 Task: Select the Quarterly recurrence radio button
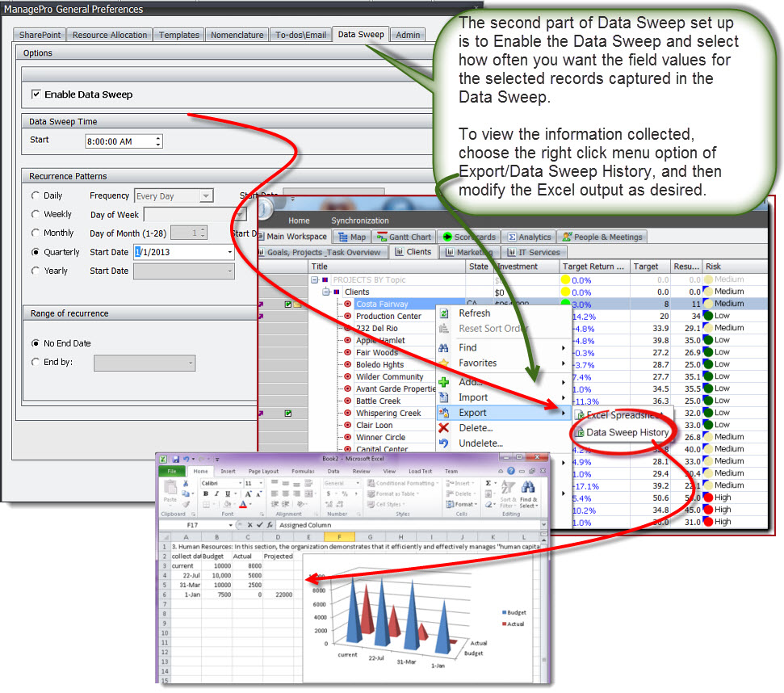(x=35, y=252)
